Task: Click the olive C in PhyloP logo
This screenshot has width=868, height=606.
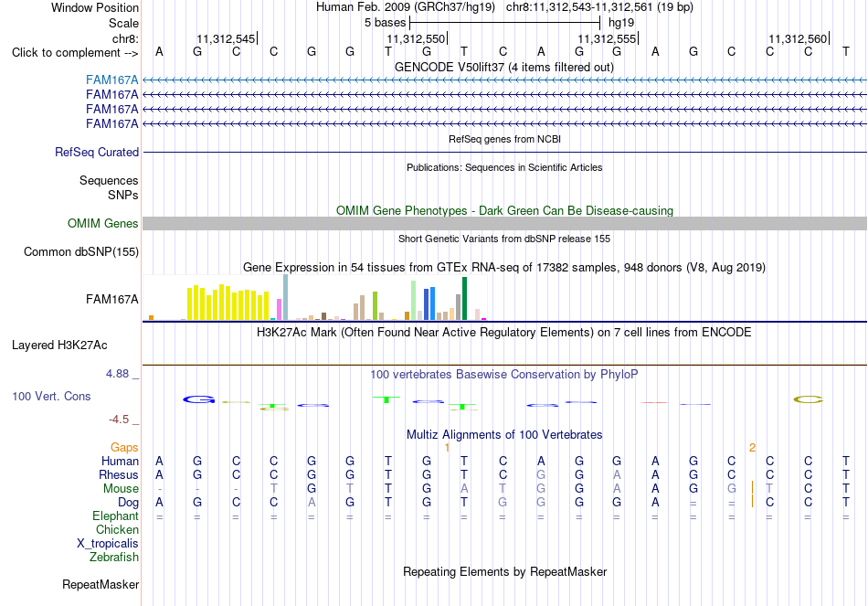Action: coord(809,399)
